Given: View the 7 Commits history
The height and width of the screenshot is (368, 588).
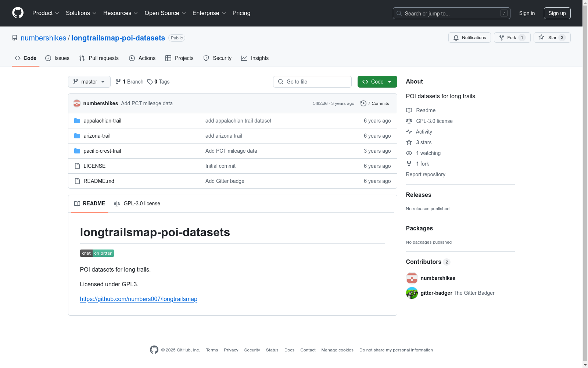Looking at the screenshot, I should coord(374,103).
